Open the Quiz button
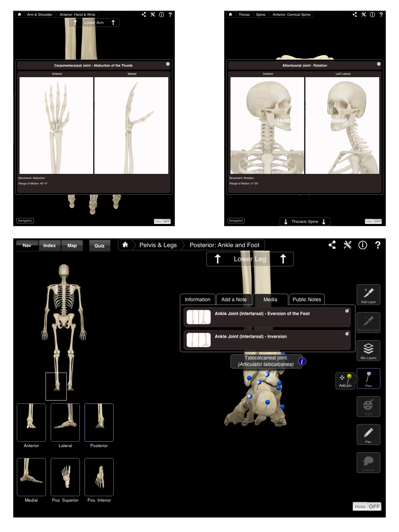399x532 pixels. click(x=99, y=246)
